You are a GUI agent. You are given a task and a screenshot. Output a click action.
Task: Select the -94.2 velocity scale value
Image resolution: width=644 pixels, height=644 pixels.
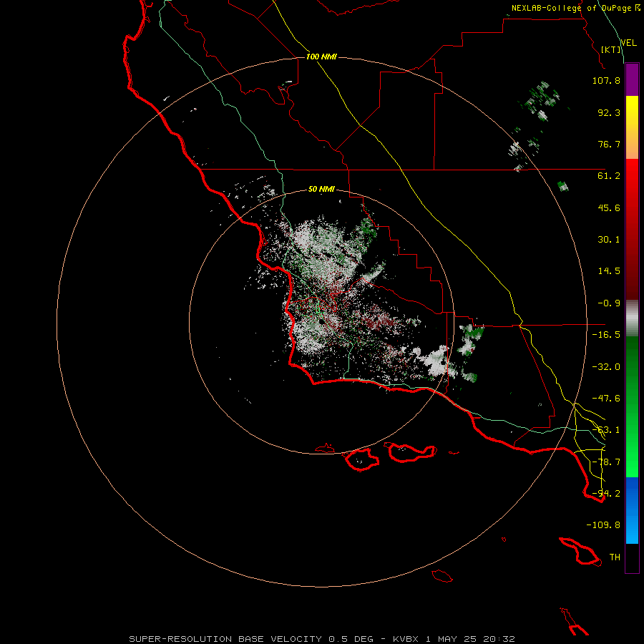point(606,494)
